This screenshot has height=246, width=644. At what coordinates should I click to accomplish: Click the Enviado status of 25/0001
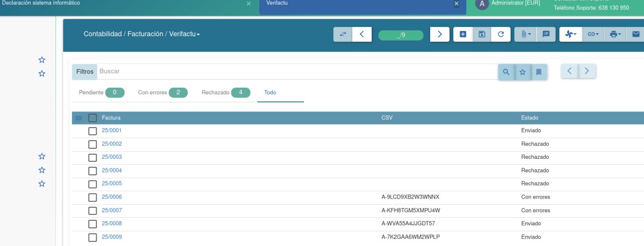(x=531, y=131)
